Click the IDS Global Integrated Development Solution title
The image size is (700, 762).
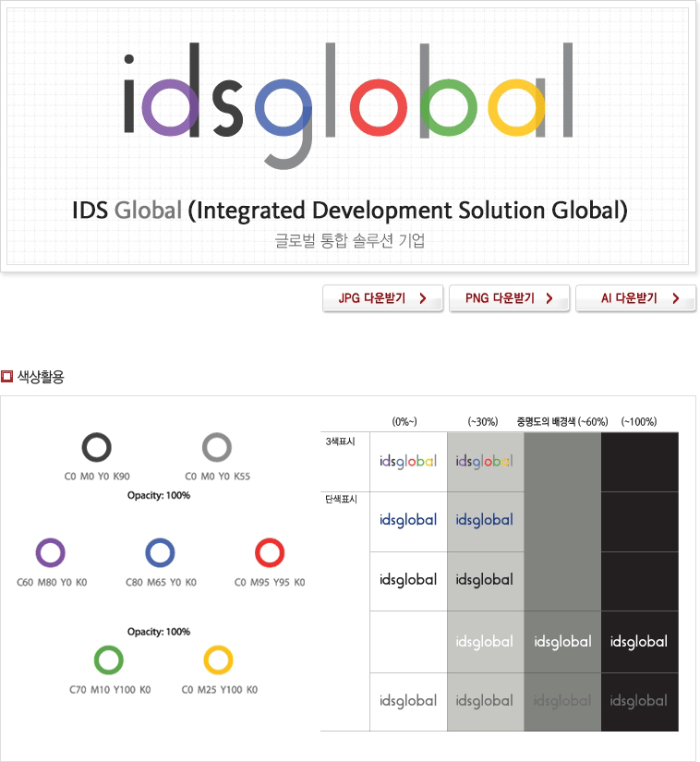click(350, 211)
